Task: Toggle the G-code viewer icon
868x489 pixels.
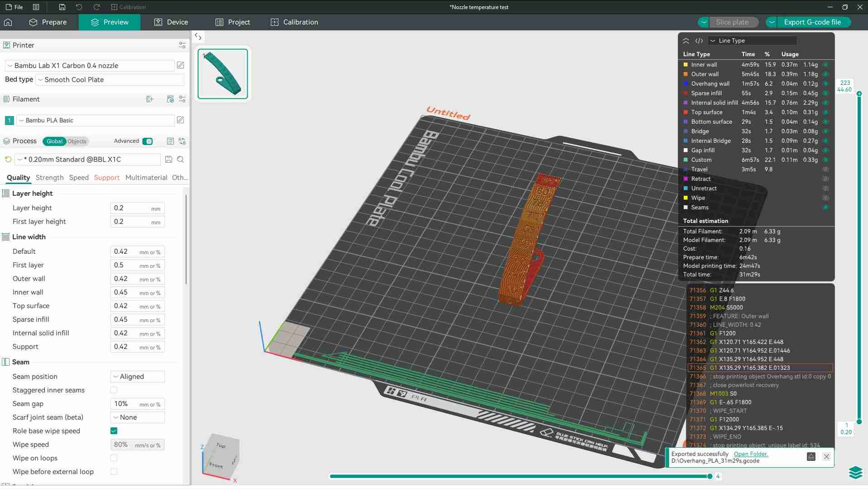Action: pos(699,41)
